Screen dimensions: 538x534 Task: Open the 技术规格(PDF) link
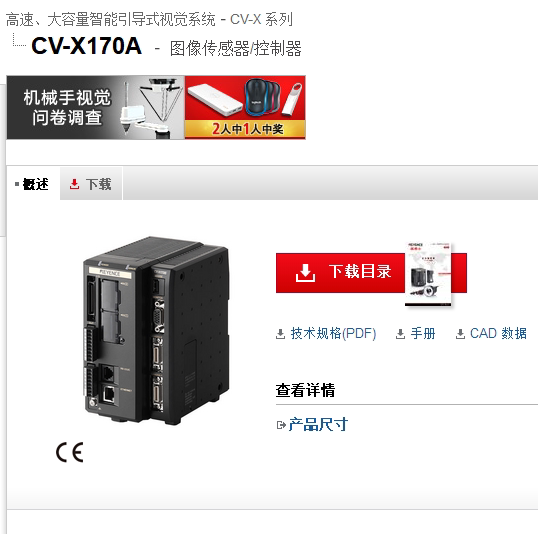pyautogui.click(x=333, y=334)
